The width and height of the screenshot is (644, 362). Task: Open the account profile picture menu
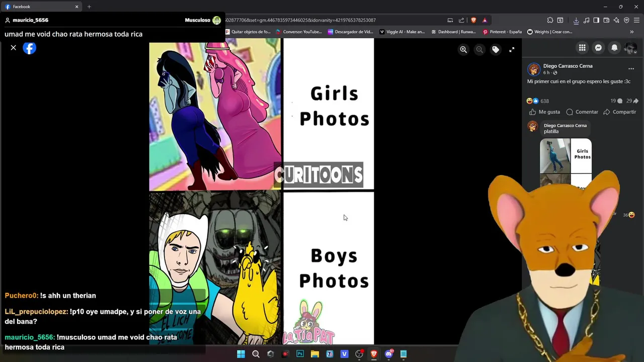[x=630, y=48]
